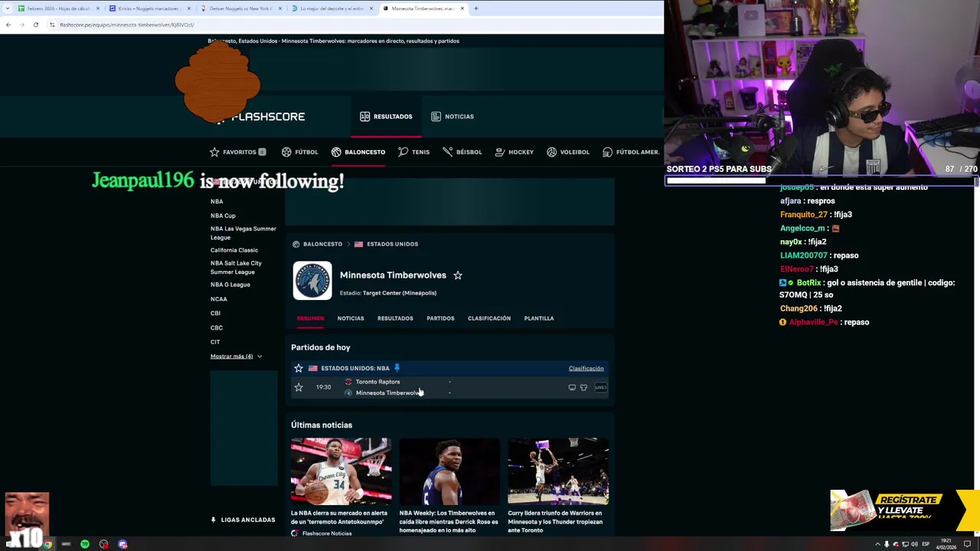The width and height of the screenshot is (980, 551).
Task: Open the notification center icon
Action: (x=967, y=544)
